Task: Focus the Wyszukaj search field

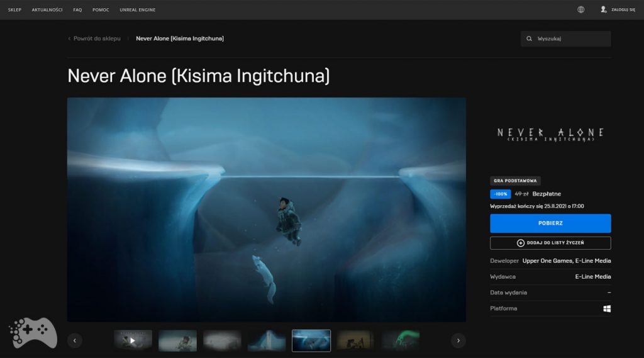Action: coord(566,38)
